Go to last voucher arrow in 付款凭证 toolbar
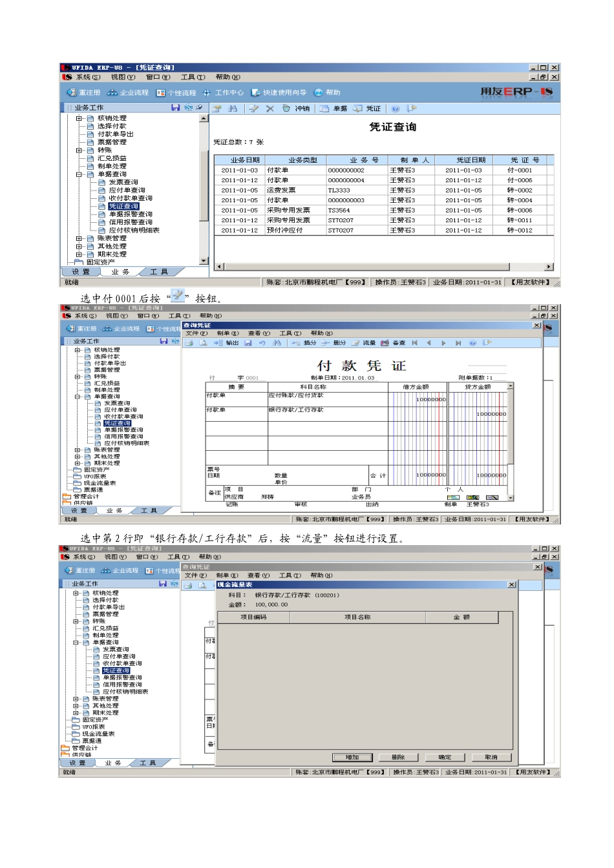The height and width of the screenshot is (868, 614). click(458, 343)
